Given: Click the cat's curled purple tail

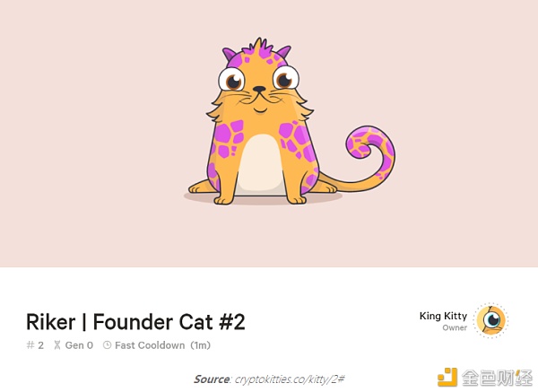Looking at the screenshot, I should point(372,151).
